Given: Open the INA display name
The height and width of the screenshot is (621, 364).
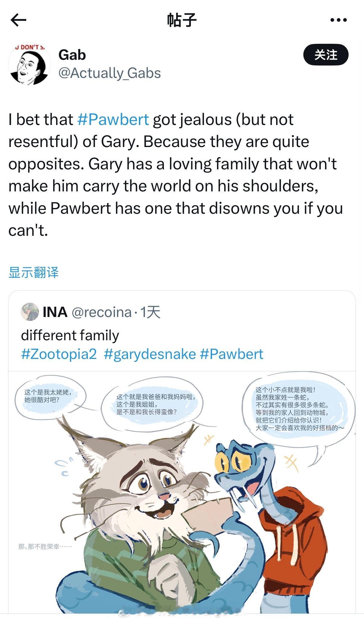Looking at the screenshot, I should click(x=55, y=312).
